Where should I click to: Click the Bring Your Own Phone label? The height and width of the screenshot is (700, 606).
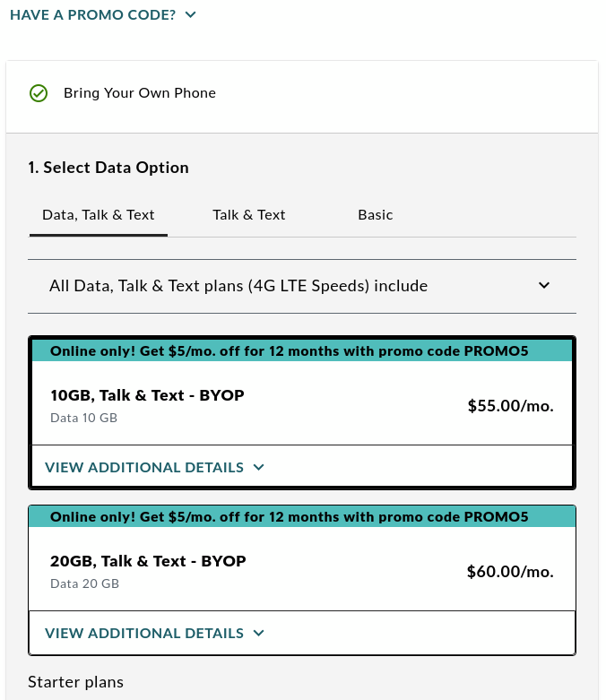[140, 93]
